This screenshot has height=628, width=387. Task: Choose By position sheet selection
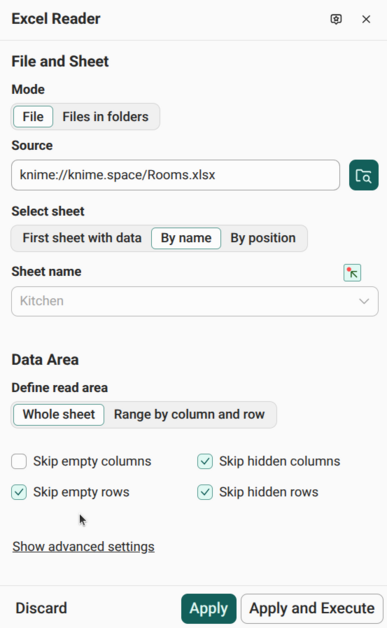[x=263, y=238]
